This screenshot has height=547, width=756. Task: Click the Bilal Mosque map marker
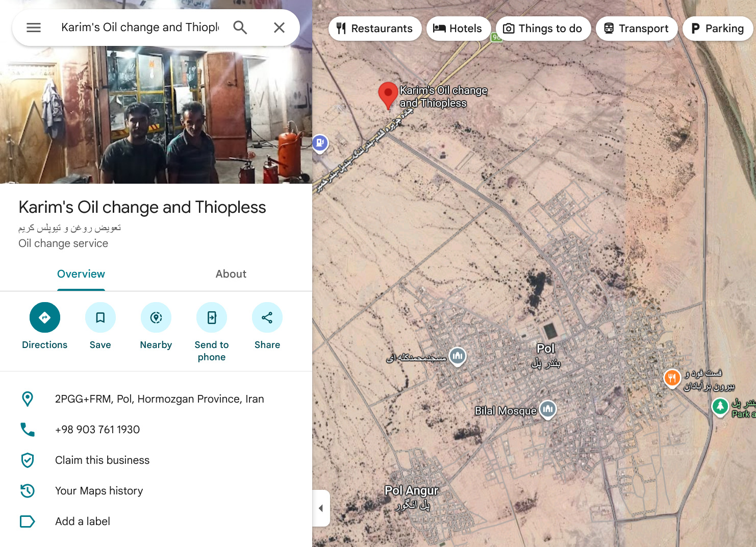[x=548, y=409]
